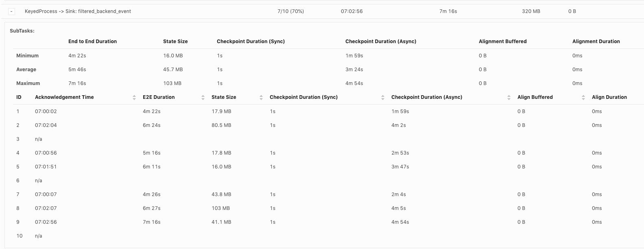644x249 pixels.
Task: Sort by Acknowledgement Time using sort arrows
Action: point(134,98)
